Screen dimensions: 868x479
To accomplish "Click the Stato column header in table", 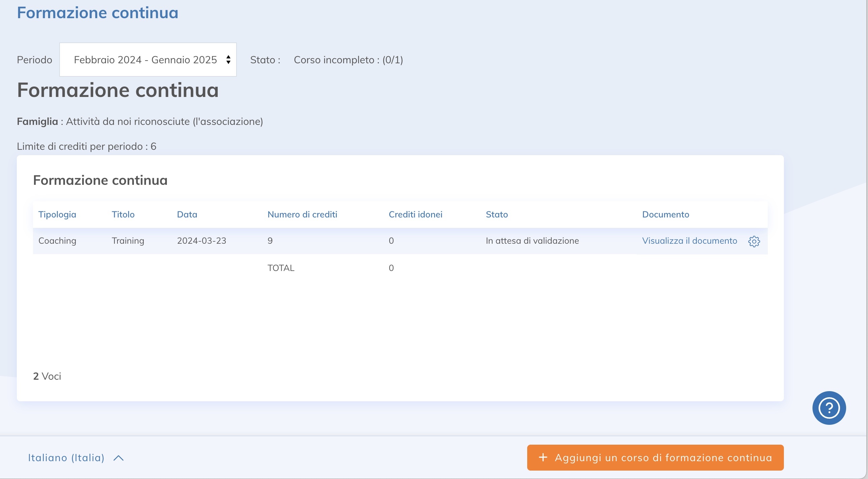I will tap(496, 214).
